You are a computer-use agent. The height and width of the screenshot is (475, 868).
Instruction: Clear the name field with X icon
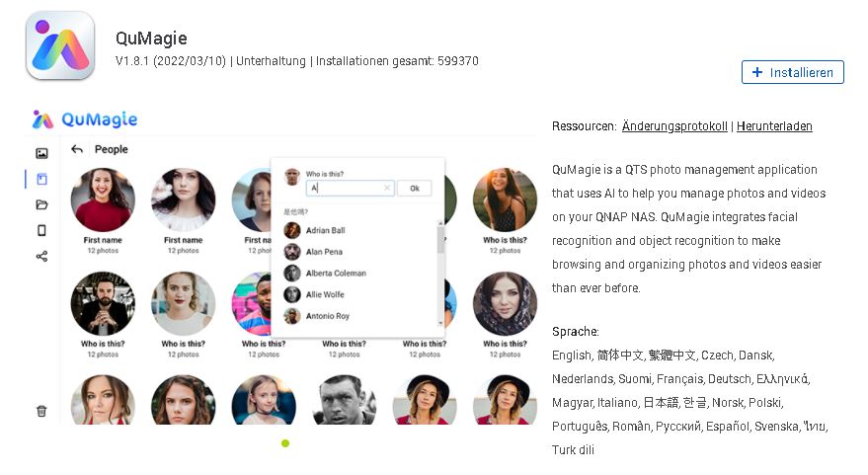pos(387,189)
